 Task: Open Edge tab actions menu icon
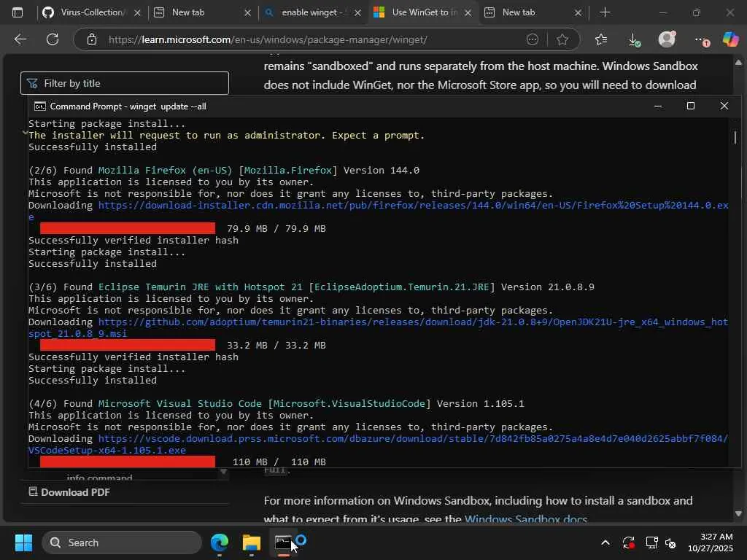tap(18, 12)
